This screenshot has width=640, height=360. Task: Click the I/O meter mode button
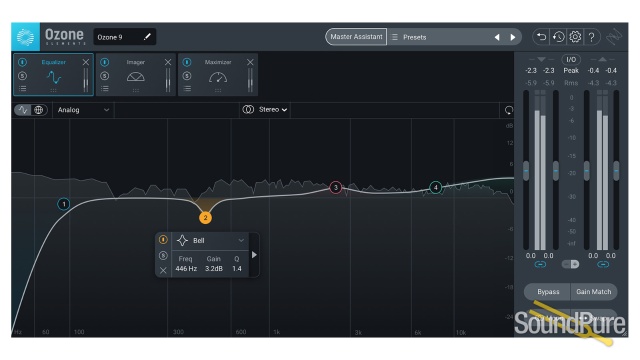[571, 60]
